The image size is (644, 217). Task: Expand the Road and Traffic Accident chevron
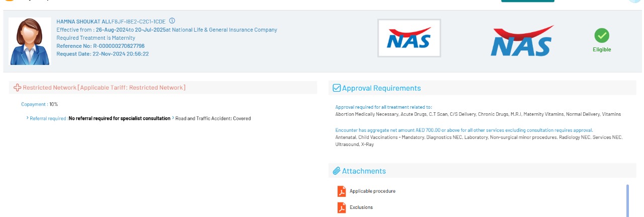(x=173, y=118)
